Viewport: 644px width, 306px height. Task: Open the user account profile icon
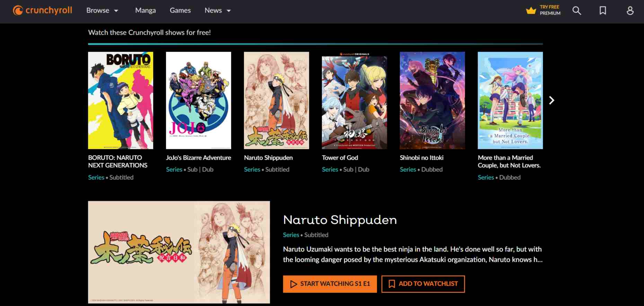[x=630, y=11]
